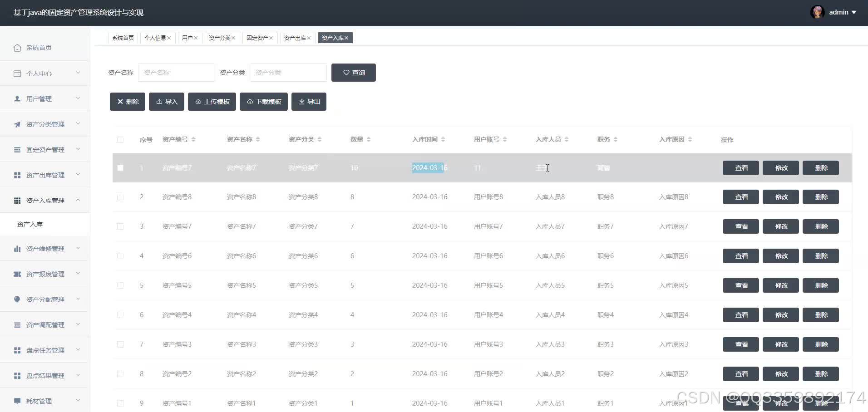The width and height of the screenshot is (868, 412).
Task: Check the checkbox for 资产编号3 row
Action: coord(120,344)
